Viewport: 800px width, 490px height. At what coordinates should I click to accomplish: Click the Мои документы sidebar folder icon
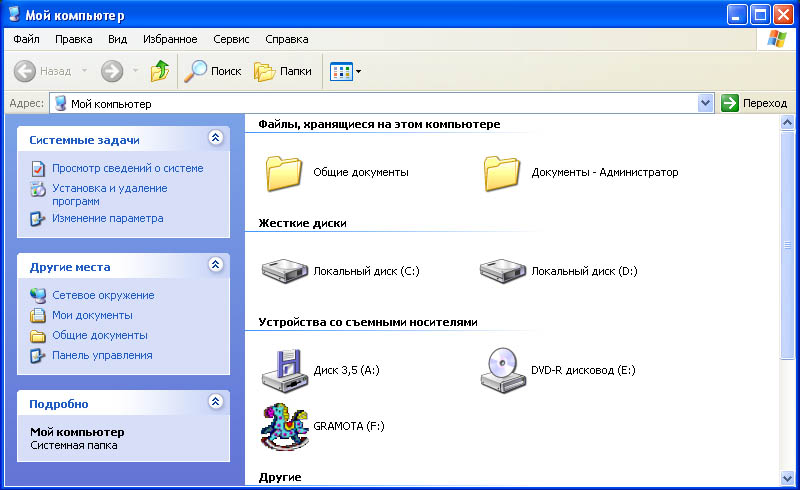(x=38, y=315)
